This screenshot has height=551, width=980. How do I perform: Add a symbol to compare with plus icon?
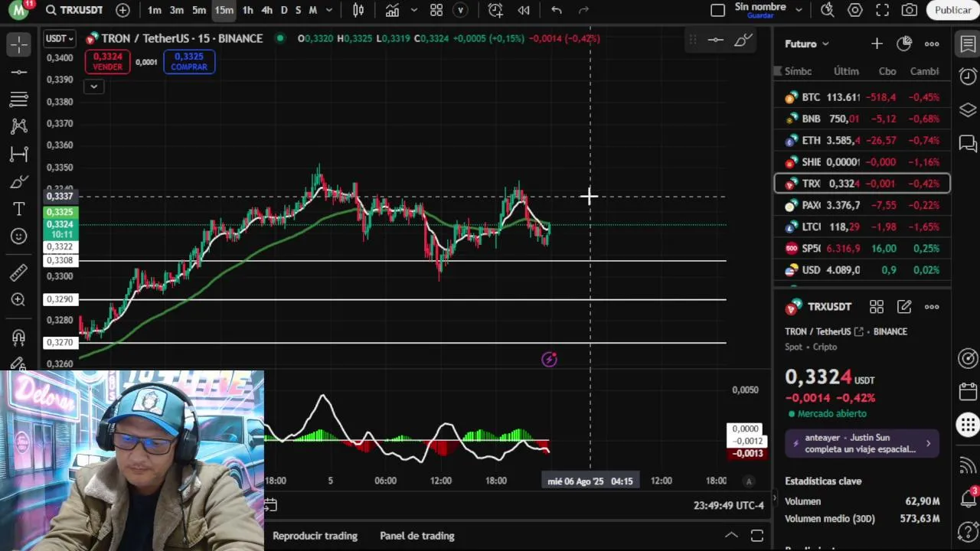tap(122, 10)
